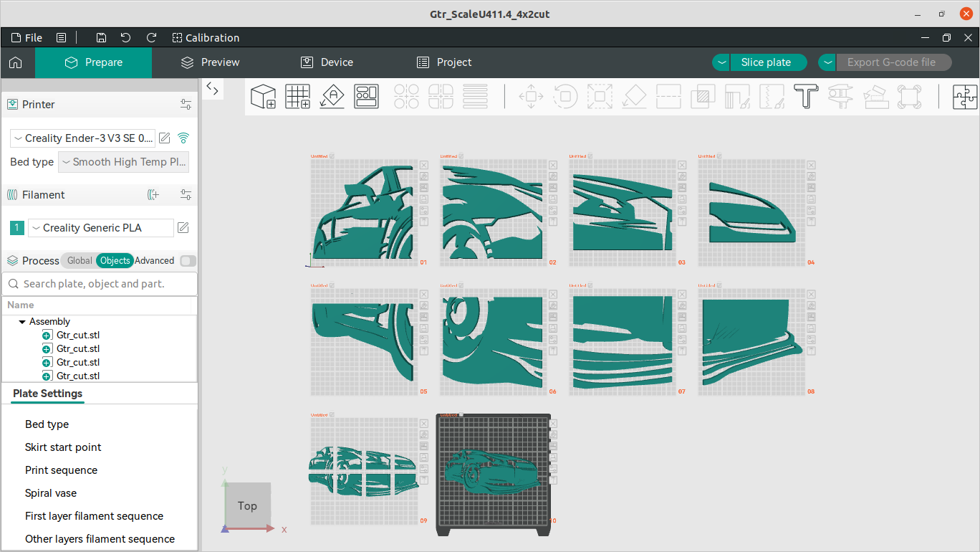The height and width of the screenshot is (552, 980).
Task: Click the Auto orient toolbar icon
Action: [332, 96]
